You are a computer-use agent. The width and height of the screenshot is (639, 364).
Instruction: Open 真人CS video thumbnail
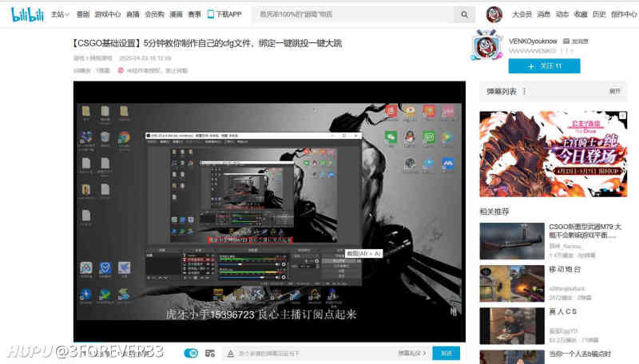[512, 326]
